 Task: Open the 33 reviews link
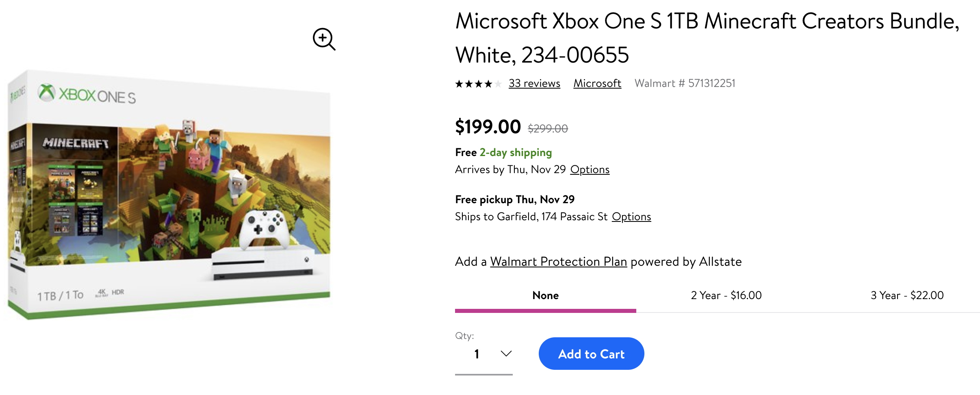(x=534, y=83)
